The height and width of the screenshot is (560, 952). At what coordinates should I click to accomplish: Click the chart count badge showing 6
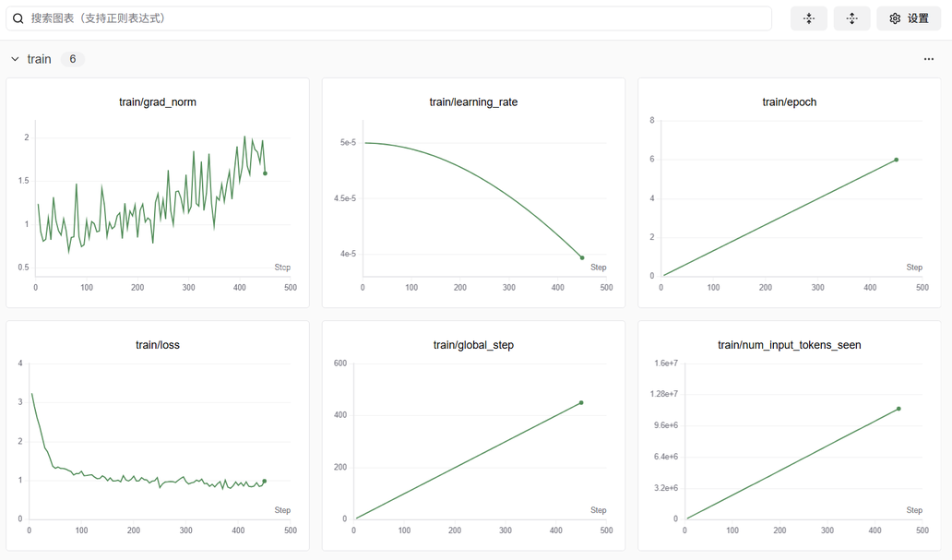coord(73,59)
